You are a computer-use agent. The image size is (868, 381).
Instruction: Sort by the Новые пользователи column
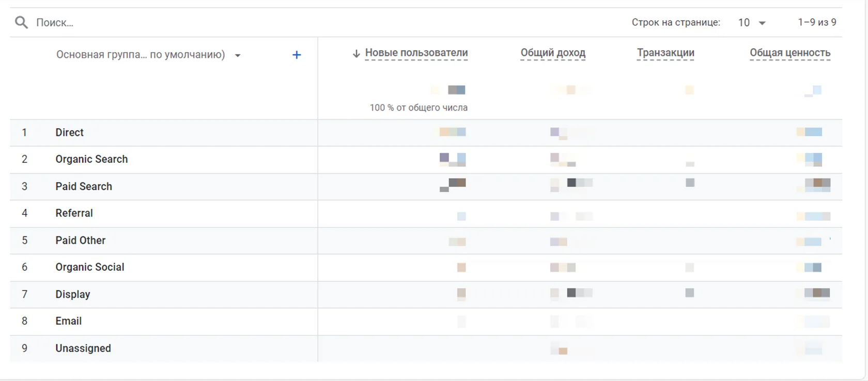tap(416, 53)
